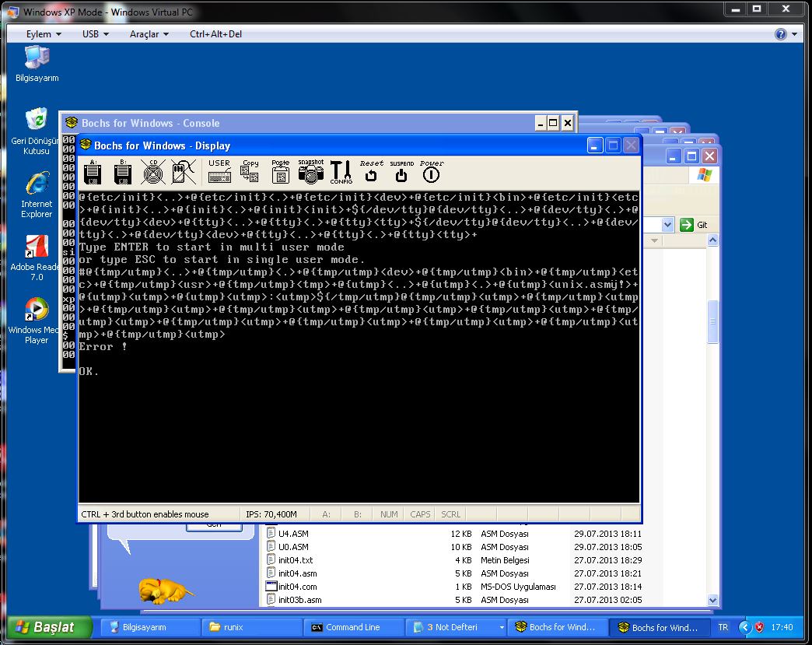Select file init04.asm in Explorer list
812x645 pixels.
tap(297, 573)
